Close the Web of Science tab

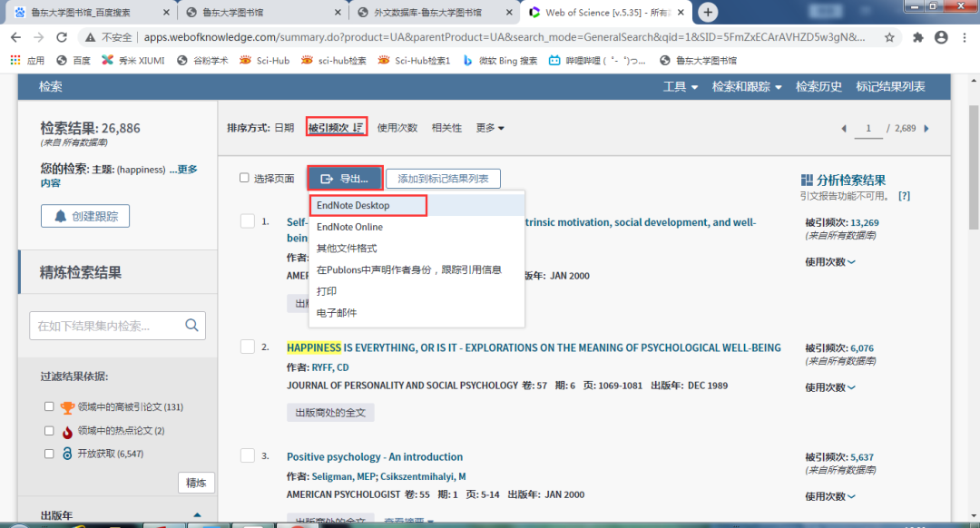(681, 12)
